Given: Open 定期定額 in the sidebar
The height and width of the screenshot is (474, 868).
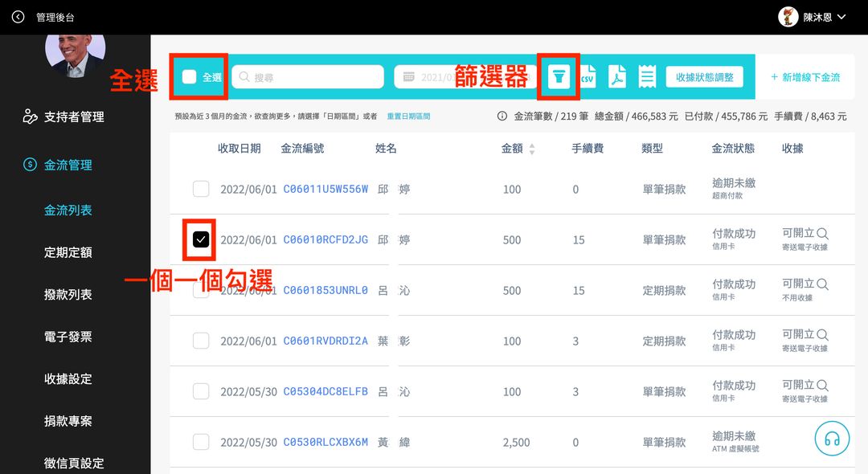Looking at the screenshot, I should pyautogui.click(x=68, y=253).
